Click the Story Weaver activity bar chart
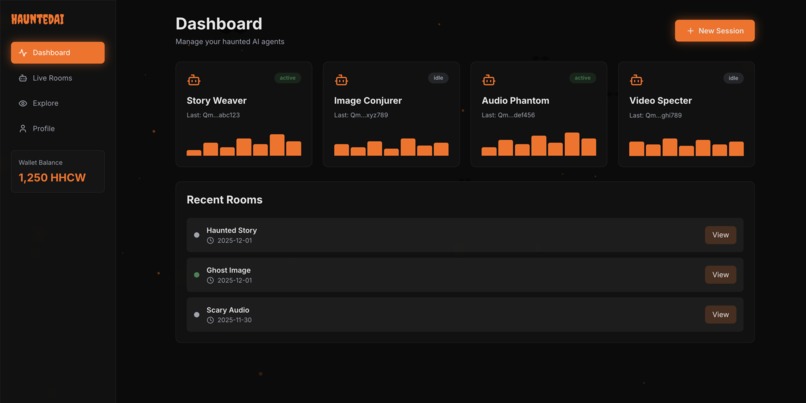 tap(244, 145)
